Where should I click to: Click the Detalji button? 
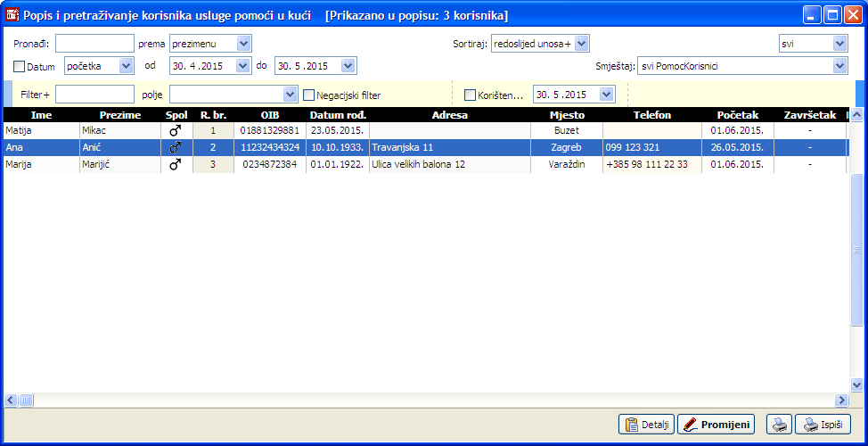pos(647,425)
